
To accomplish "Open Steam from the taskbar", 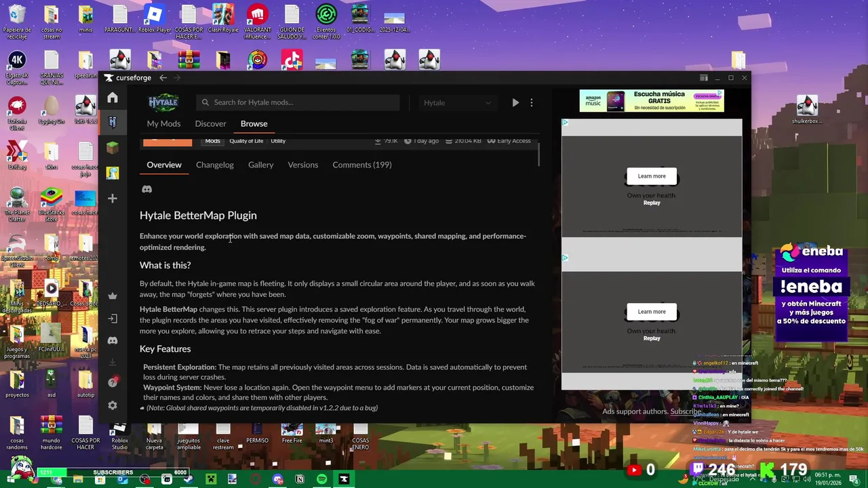I will [x=189, y=479].
